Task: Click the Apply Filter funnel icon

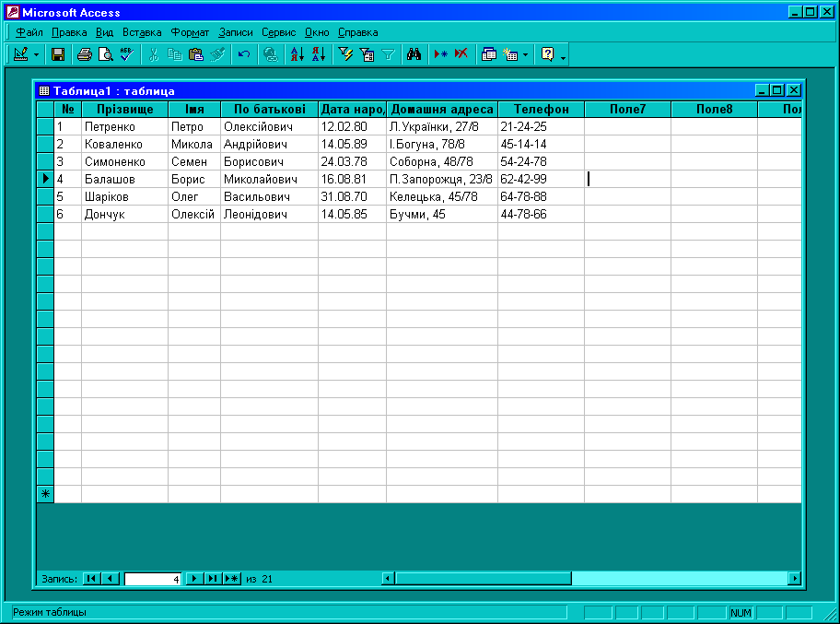Action: (x=388, y=54)
